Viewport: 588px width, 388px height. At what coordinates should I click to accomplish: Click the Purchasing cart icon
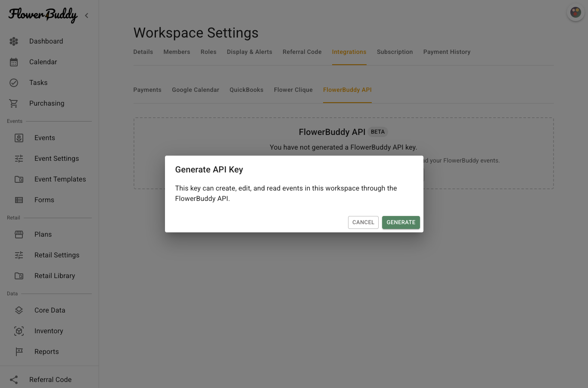tap(14, 103)
